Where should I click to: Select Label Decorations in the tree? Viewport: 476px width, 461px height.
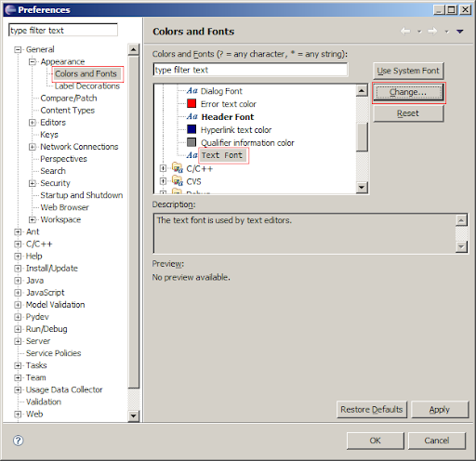click(87, 86)
